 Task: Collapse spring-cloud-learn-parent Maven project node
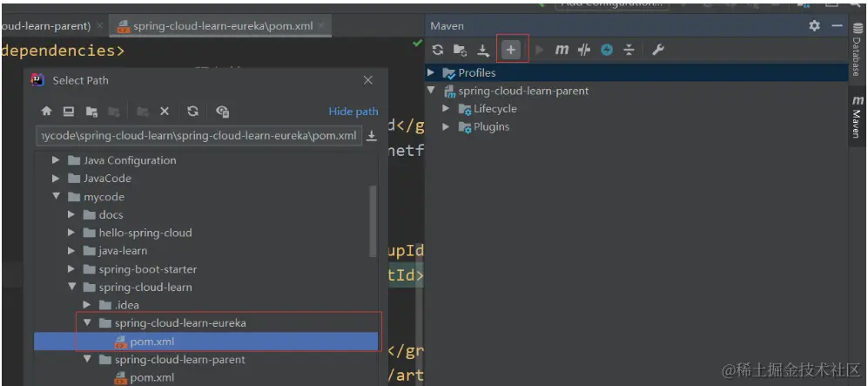[x=431, y=91]
